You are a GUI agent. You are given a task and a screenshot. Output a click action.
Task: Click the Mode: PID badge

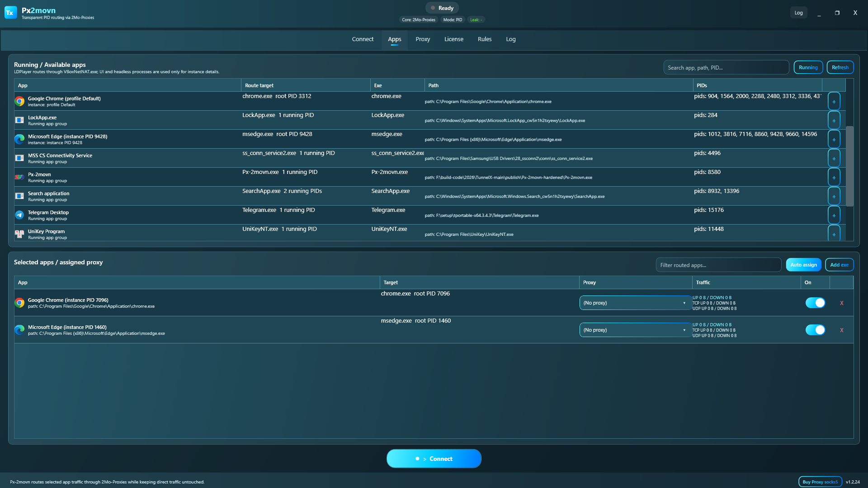(x=453, y=20)
